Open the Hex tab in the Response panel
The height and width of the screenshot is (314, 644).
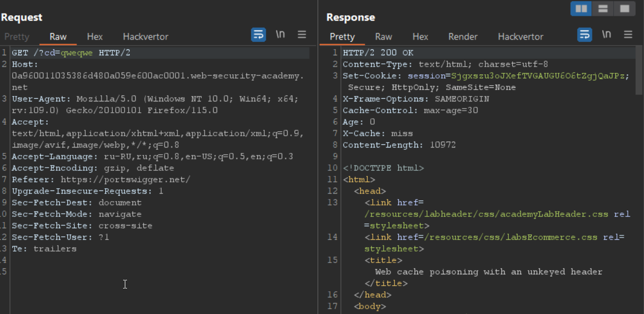[420, 37]
